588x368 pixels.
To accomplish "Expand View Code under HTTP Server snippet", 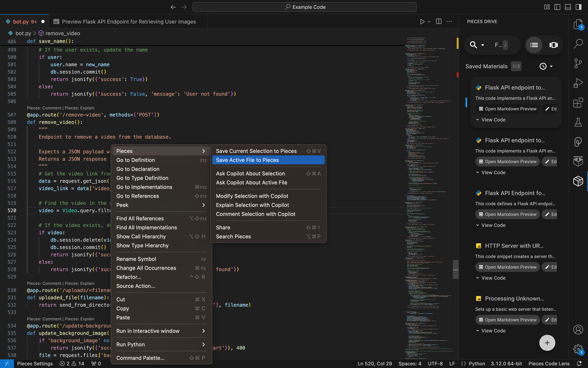I will point(491,278).
